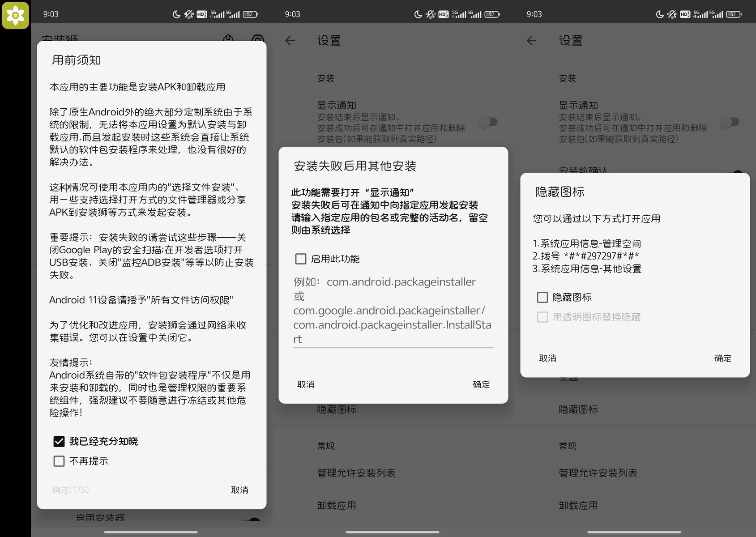
Task: Tap line 3.系统应用信息-其他设置
Action: coord(587,269)
